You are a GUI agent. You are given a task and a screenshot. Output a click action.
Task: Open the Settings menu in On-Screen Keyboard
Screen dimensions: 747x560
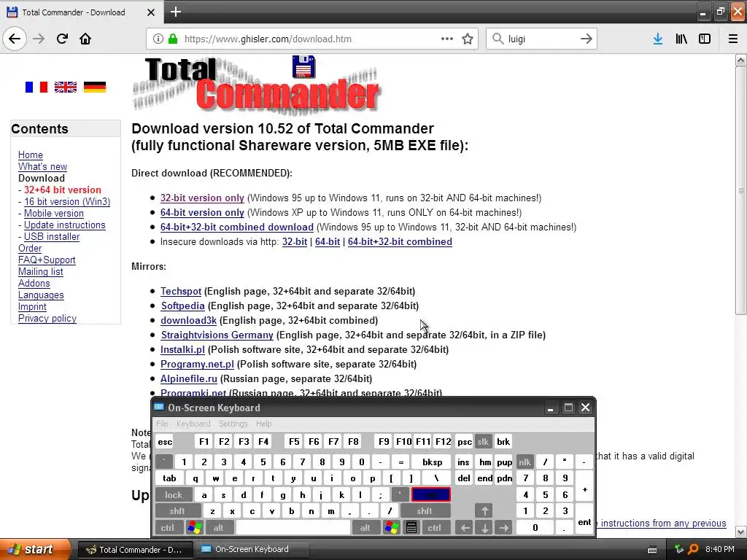point(233,424)
